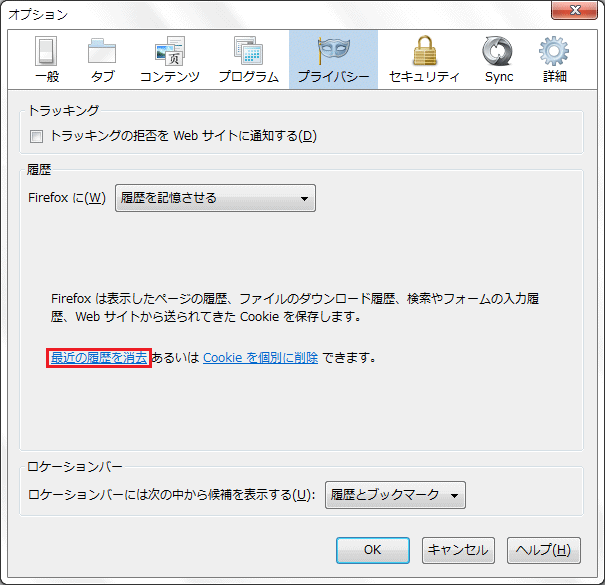Click the プライバシー mask icon
Image resolution: width=605 pixels, height=585 pixels.
point(333,51)
